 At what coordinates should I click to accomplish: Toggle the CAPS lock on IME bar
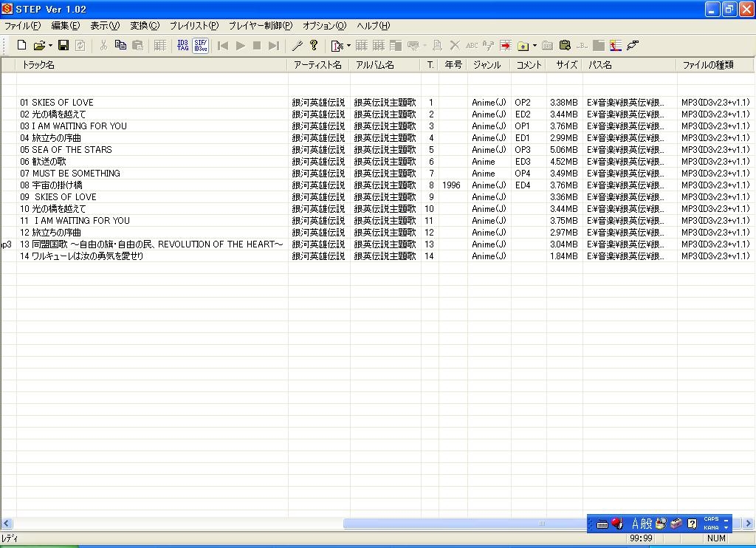point(711,519)
